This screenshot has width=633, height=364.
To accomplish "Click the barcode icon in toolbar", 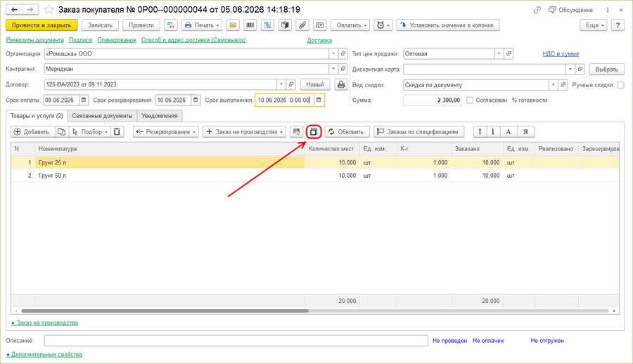I will [250, 25].
